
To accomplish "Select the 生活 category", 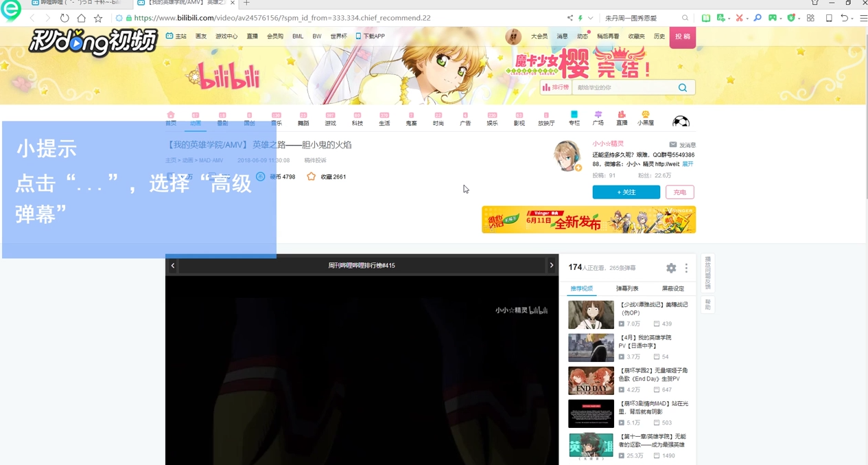I will (x=384, y=120).
